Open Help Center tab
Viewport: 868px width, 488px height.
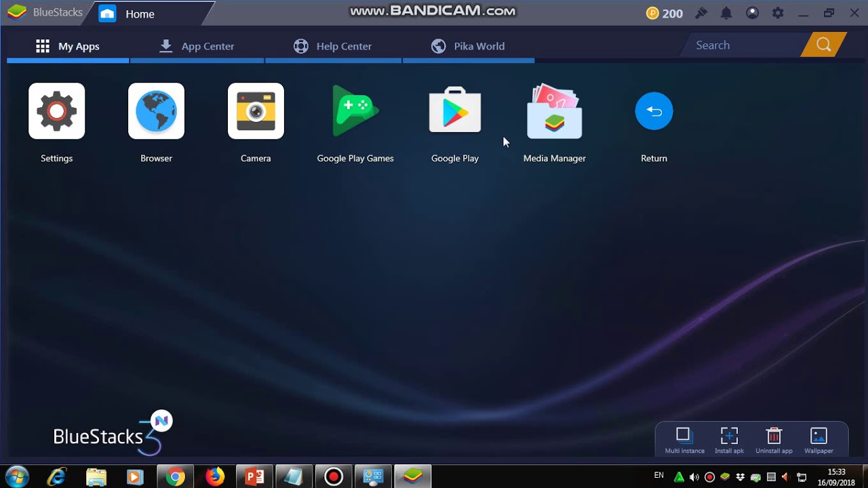[333, 46]
